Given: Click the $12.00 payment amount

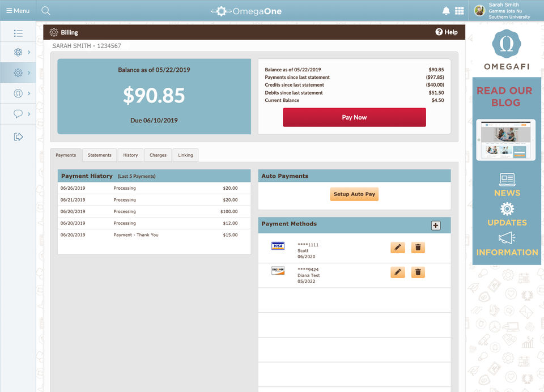Looking at the screenshot, I should click(231, 223).
